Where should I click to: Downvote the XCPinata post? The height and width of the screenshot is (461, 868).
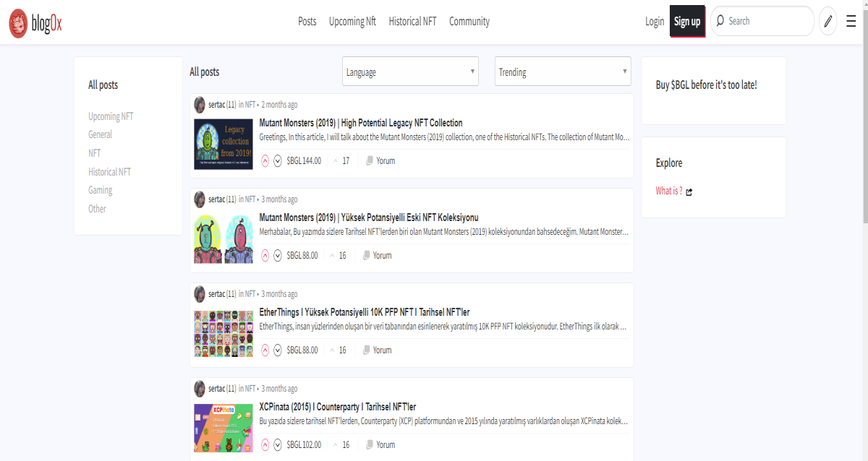[x=278, y=444]
